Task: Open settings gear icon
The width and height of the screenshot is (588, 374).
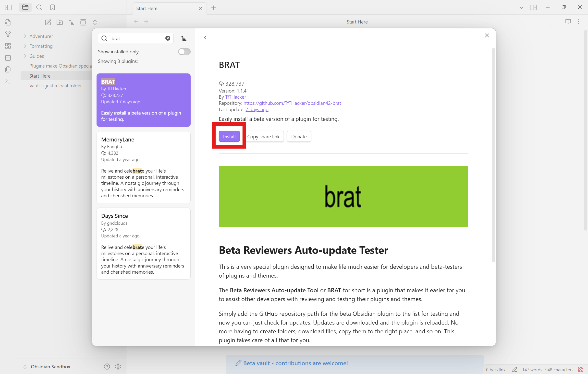Action: point(118,366)
